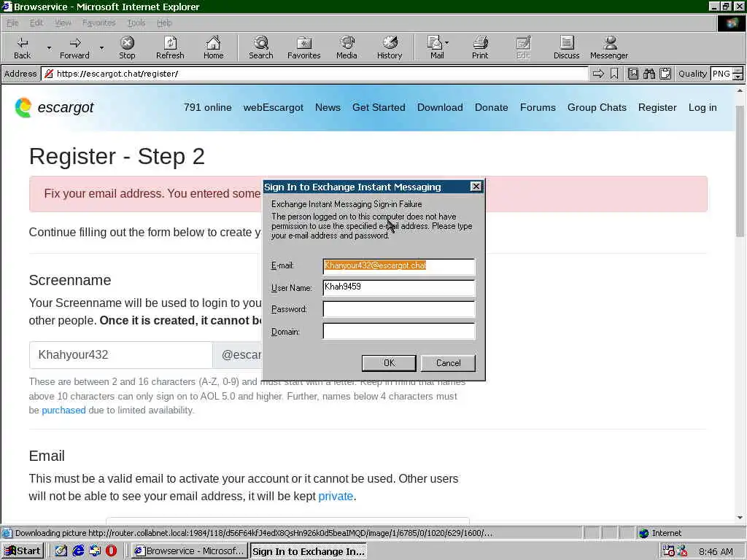Screen dimensions: 747x560
Task: Open the Log in nav link
Action: [703, 108]
